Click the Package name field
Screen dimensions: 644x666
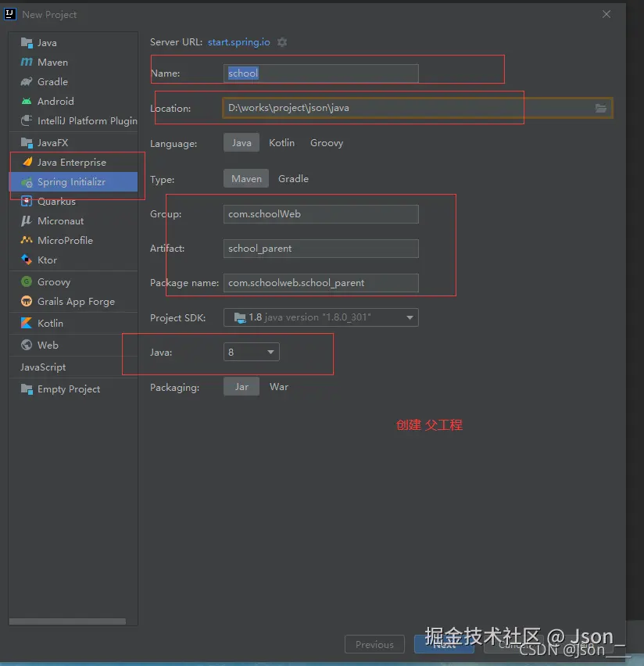pyautogui.click(x=320, y=283)
